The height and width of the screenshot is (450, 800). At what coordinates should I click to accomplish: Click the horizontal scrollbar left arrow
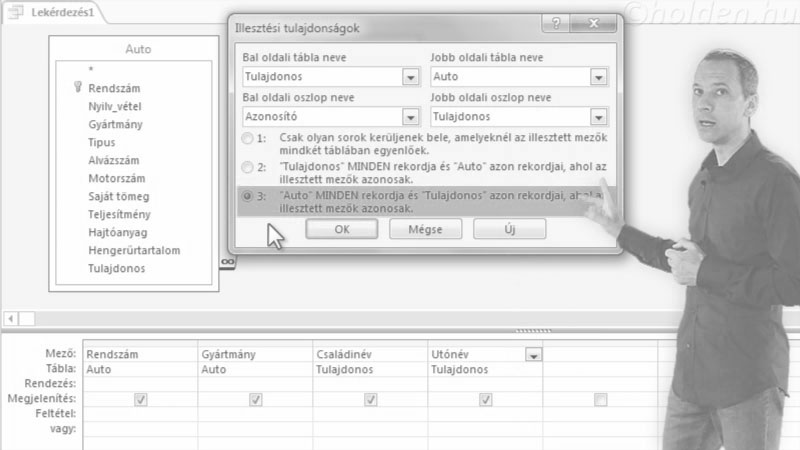[x=8, y=318]
